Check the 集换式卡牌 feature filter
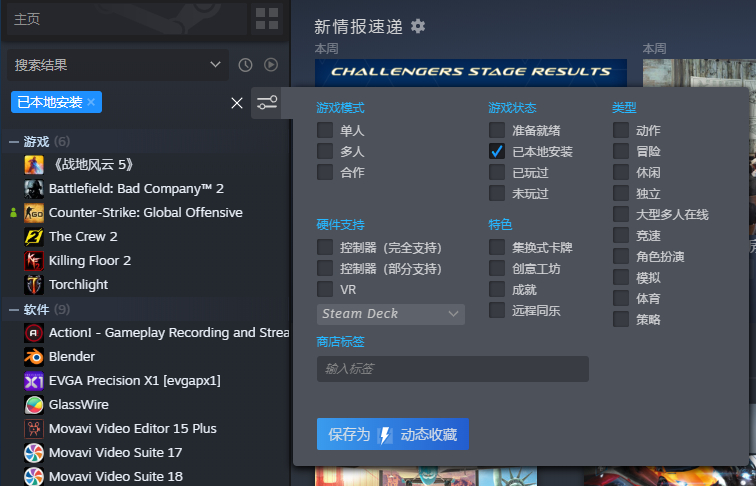756x486 pixels. 497,247
